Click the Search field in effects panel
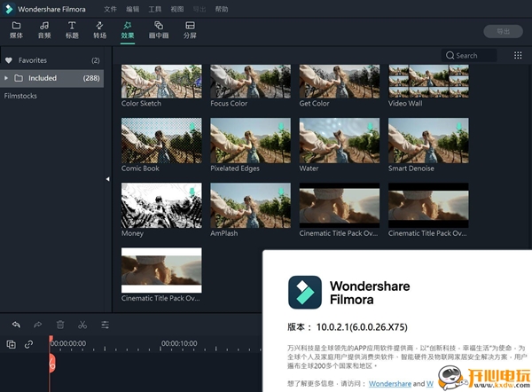The height and width of the screenshot is (392, 532). pos(469,55)
